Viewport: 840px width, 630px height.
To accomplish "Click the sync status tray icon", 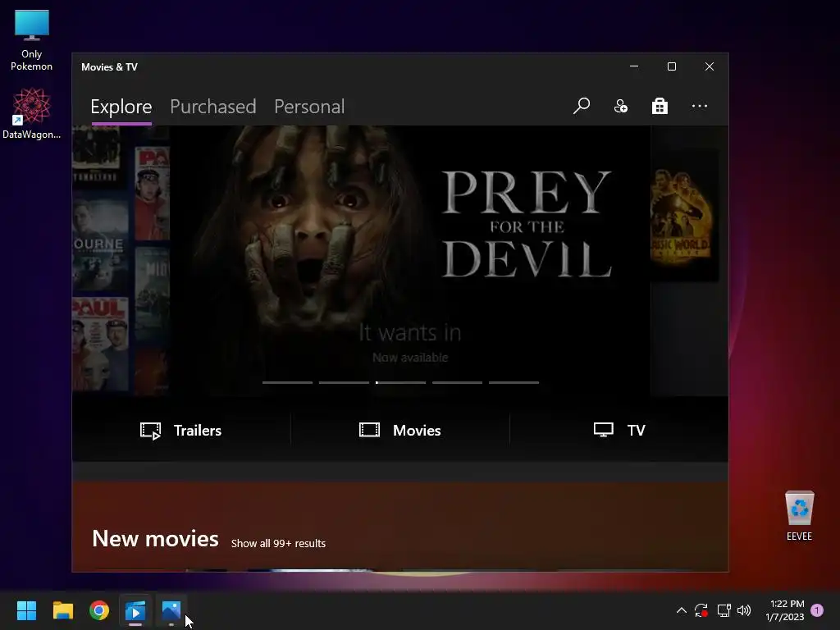I will (701, 610).
